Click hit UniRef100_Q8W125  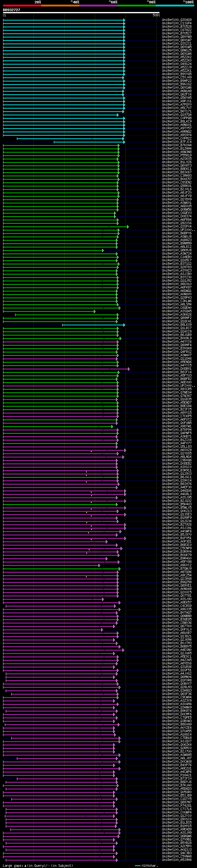pyautogui.click(x=177, y=50)
